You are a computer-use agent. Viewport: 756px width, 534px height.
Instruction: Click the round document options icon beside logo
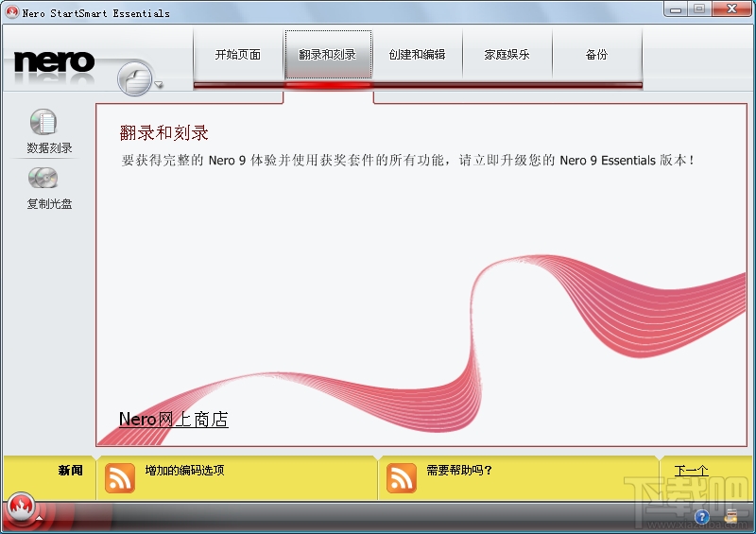(x=134, y=78)
